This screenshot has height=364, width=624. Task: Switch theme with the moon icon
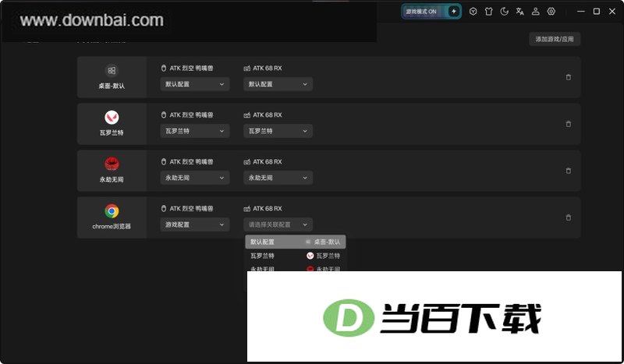(504, 12)
